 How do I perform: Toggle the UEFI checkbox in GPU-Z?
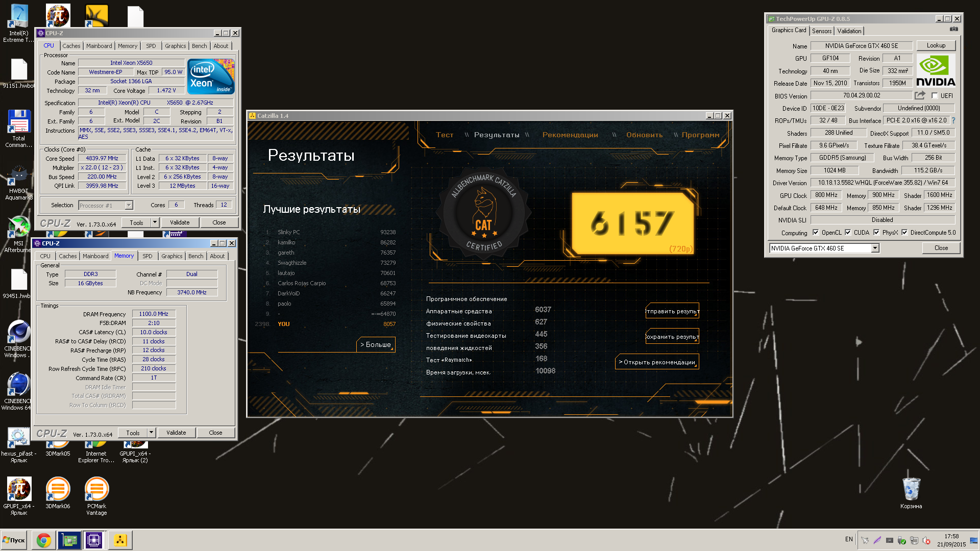(x=935, y=95)
